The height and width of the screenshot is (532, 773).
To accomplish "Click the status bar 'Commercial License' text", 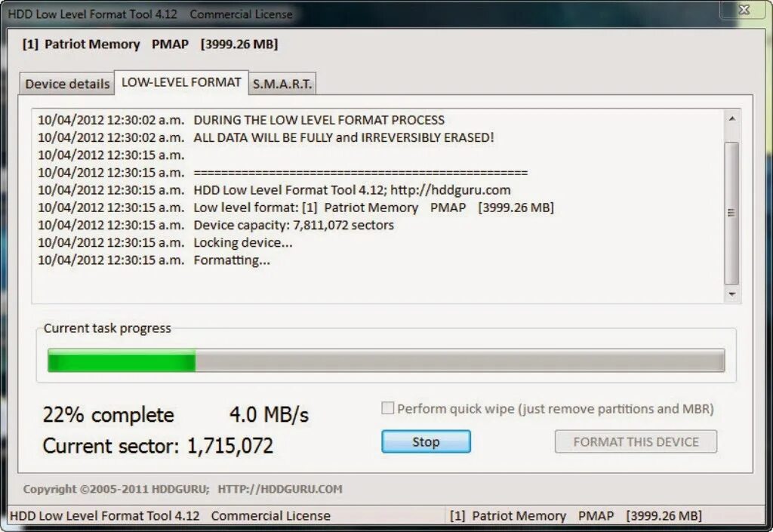I will 271,515.
